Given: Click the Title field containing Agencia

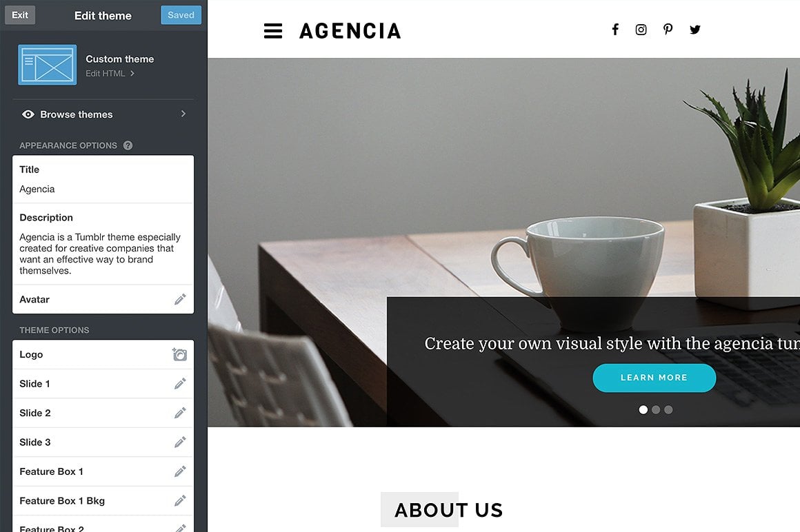Looking at the screenshot, I should tap(103, 179).
